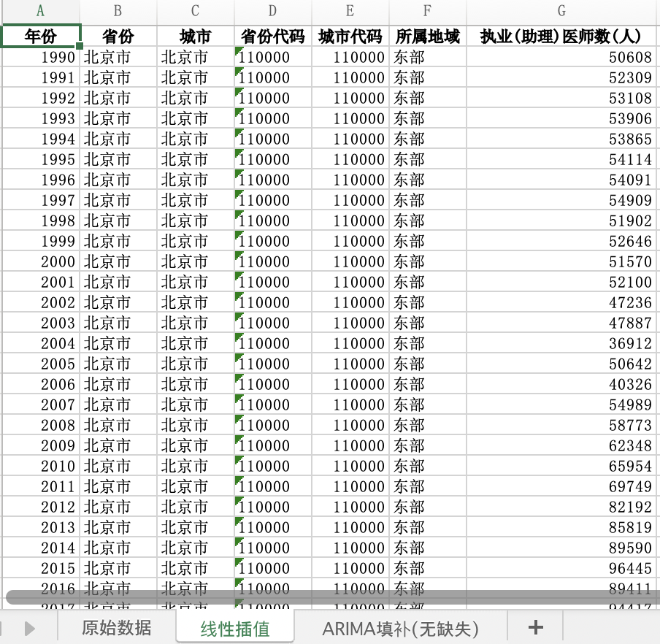This screenshot has height=644, width=660.
Task: Select the value cell 53108
Action: pos(561,99)
